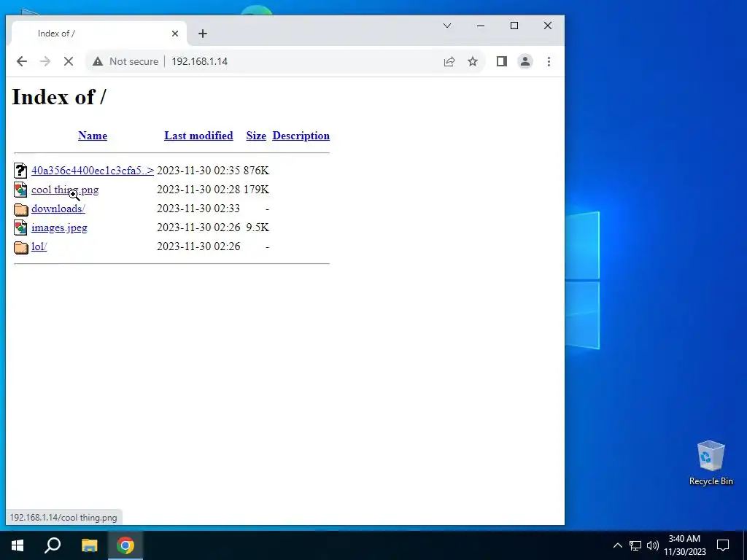The height and width of the screenshot is (560, 747).
Task: Click the 876K size value
Action: pyautogui.click(x=256, y=171)
